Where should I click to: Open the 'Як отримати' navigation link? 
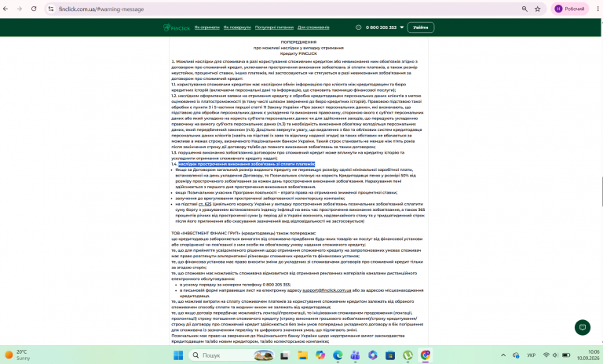207,27
